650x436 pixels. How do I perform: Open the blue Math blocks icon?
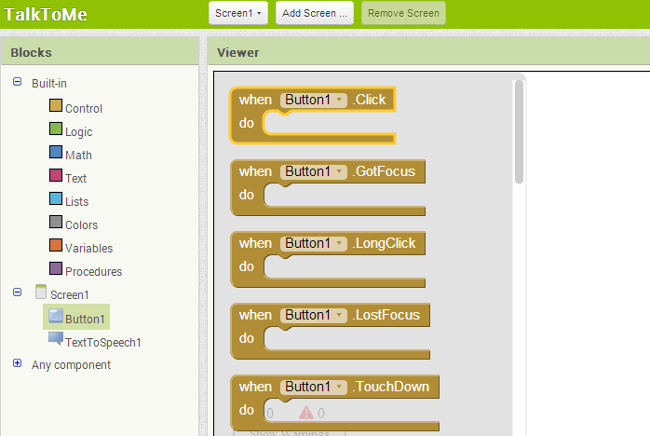(56, 153)
